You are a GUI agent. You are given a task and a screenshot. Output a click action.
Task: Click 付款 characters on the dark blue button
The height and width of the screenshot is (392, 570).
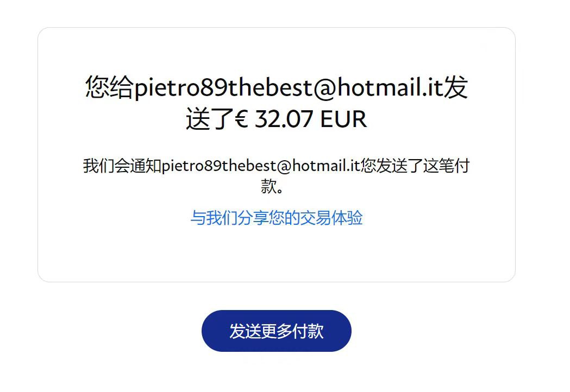point(308,331)
